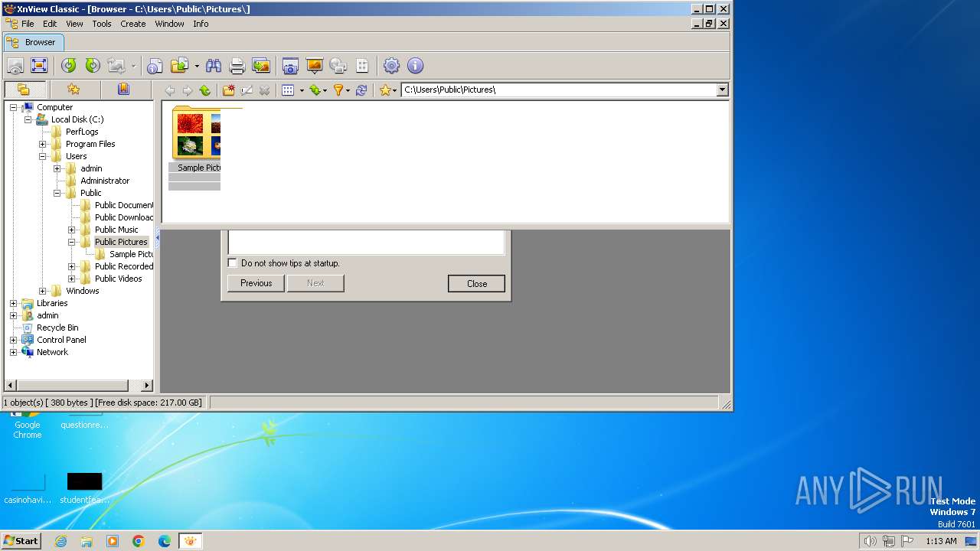980x551 pixels.
Task: Open the Edit menu
Action: click(x=50, y=24)
